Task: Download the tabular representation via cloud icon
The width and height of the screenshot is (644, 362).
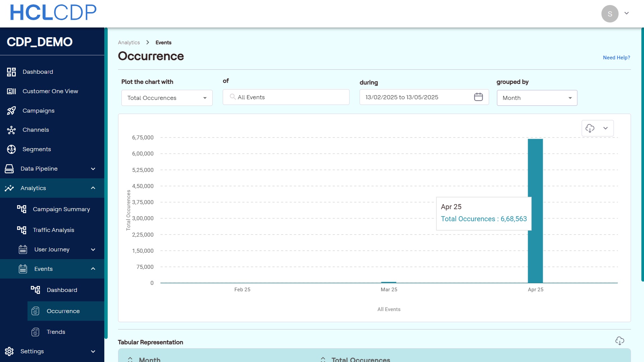Action: point(620,341)
